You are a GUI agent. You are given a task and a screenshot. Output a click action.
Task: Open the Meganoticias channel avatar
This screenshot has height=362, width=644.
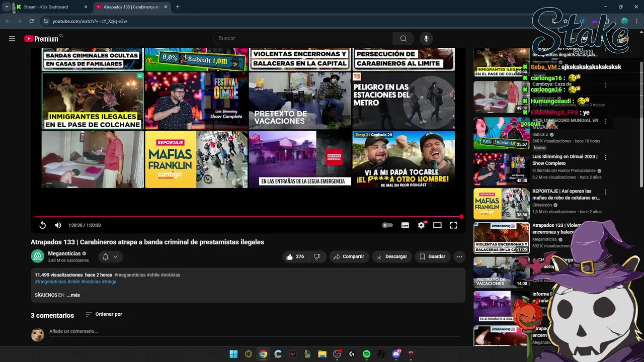click(x=37, y=256)
